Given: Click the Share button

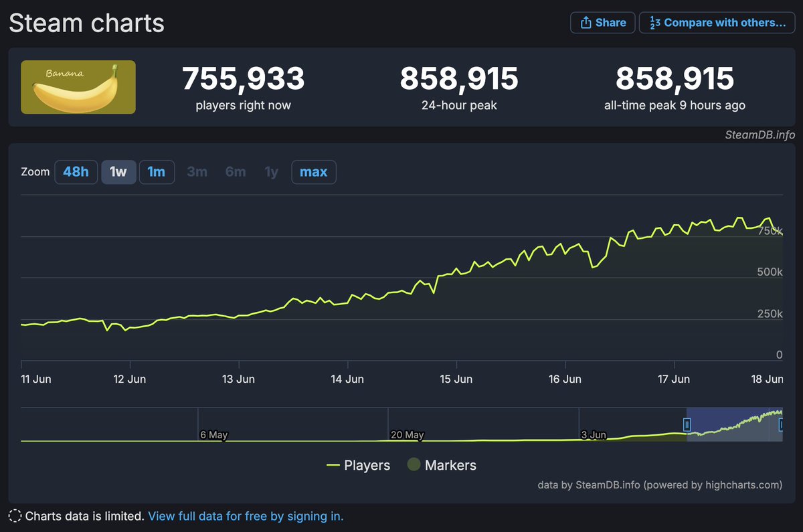Looking at the screenshot, I should (x=602, y=23).
